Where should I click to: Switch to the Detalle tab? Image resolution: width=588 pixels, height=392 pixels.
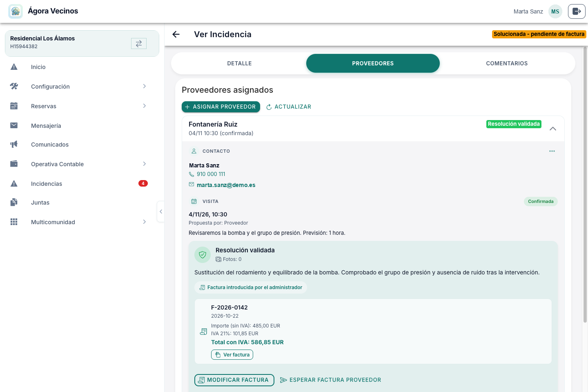click(x=239, y=63)
